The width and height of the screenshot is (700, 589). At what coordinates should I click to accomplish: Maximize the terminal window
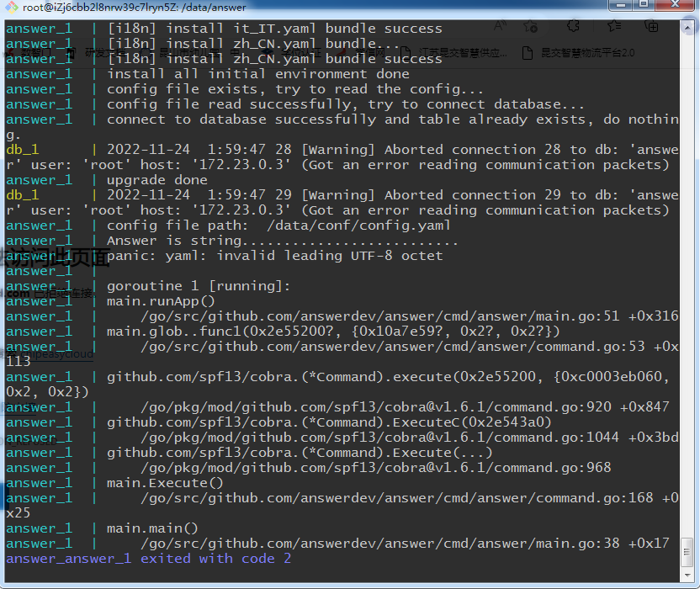click(x=644, y=5)
